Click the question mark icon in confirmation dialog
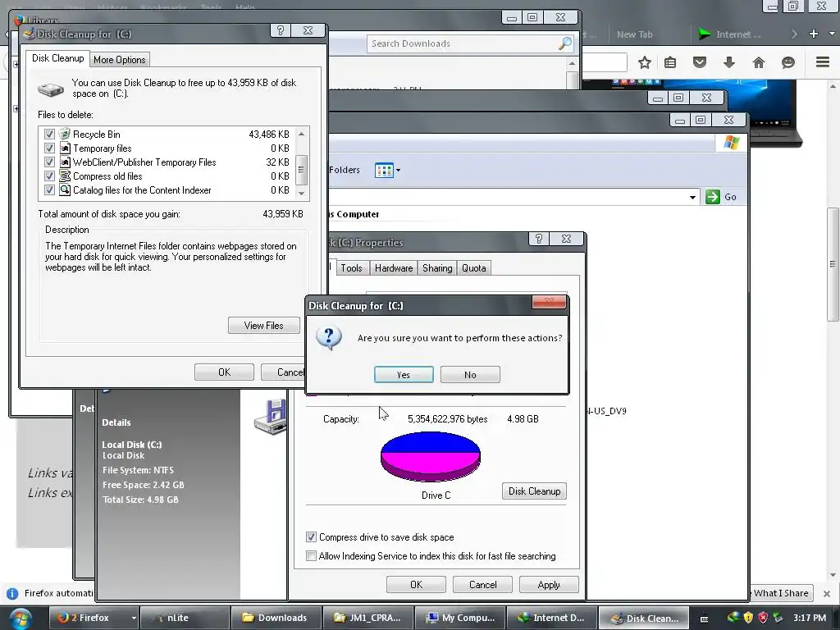The width and height of the screenshot is (840, 630). [329, 338]
